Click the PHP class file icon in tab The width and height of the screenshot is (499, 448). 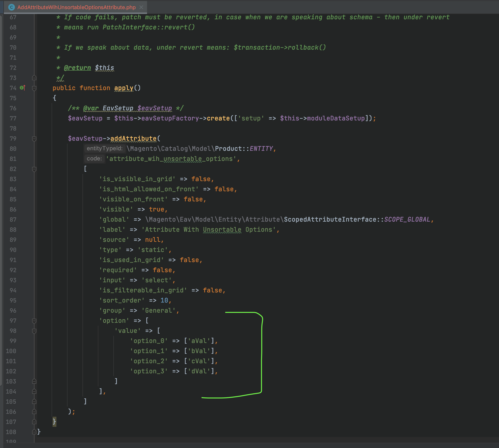tap(11, 7)
